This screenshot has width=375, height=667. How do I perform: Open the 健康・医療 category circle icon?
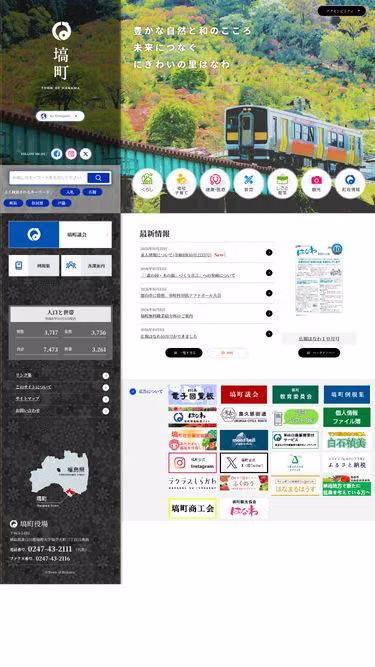click(215, 183)
